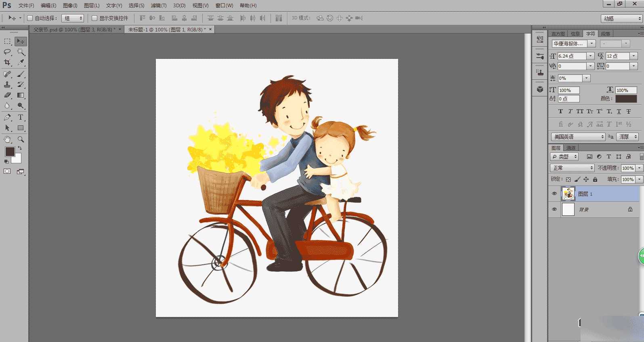Select the Lasso tool
This screenshot has height=342, width=644.
pos(7,52)
